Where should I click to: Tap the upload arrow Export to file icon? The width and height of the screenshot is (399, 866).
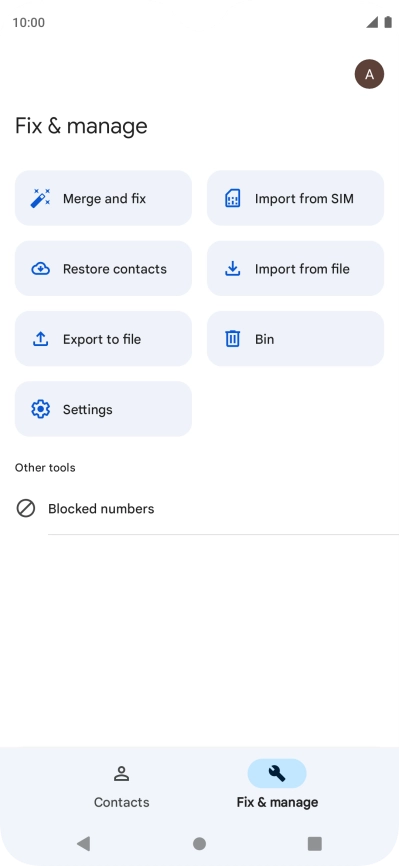click(40, 339)
